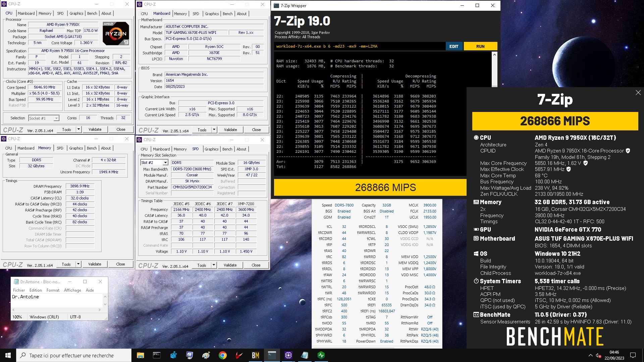Select SPD tab in CPU-Z Memory window
The height and width of the screenshot is (362, 644).
(60, 148)
